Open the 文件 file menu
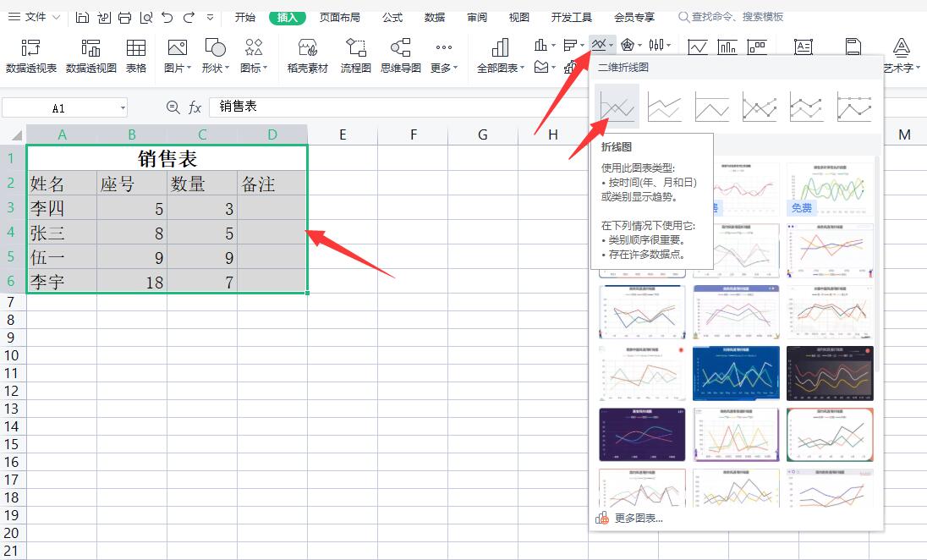Image resolution: width=927 pixels, height=560 pixels. point(35,17)
